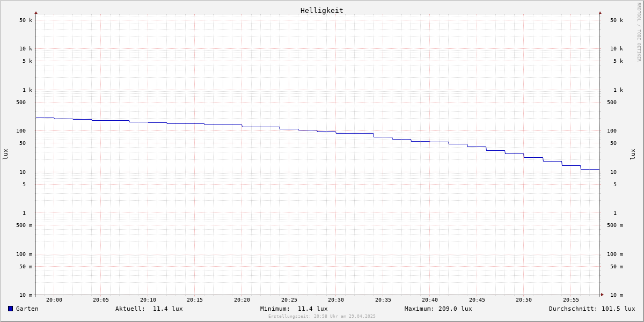Click the blue Garten legend color box
This screenshot has width=644, height=322.
pos(10,309)
